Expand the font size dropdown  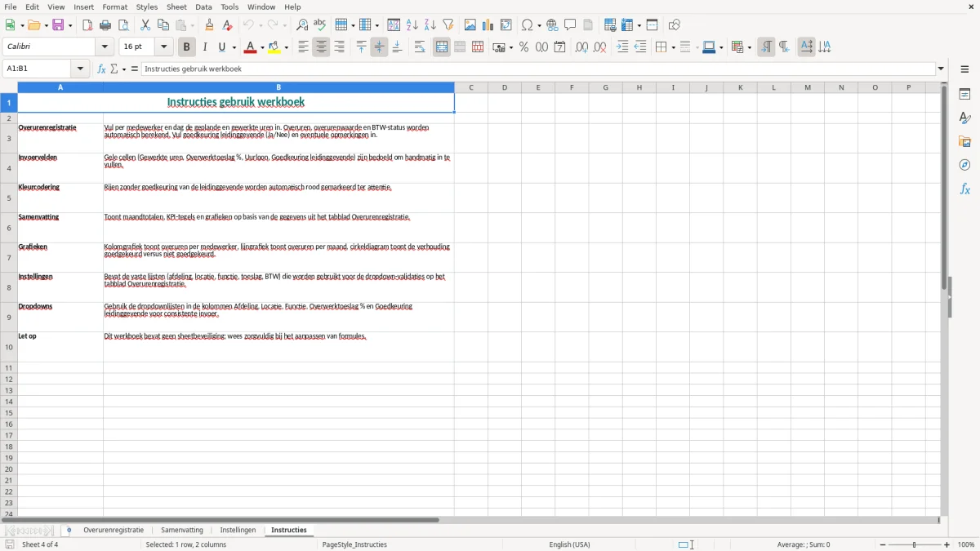tap(163, 47)
